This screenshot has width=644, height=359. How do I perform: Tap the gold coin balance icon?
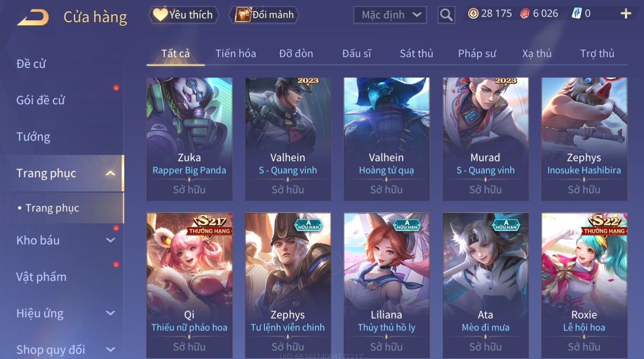[473, 14]
